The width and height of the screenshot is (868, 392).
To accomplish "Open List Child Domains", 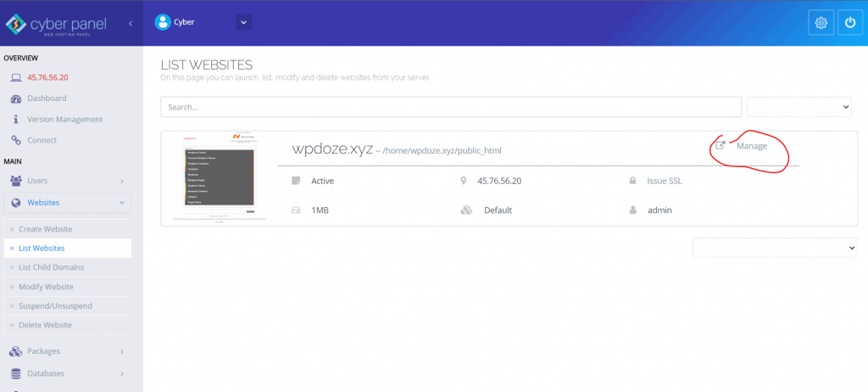I will click(x=52, y=267).
